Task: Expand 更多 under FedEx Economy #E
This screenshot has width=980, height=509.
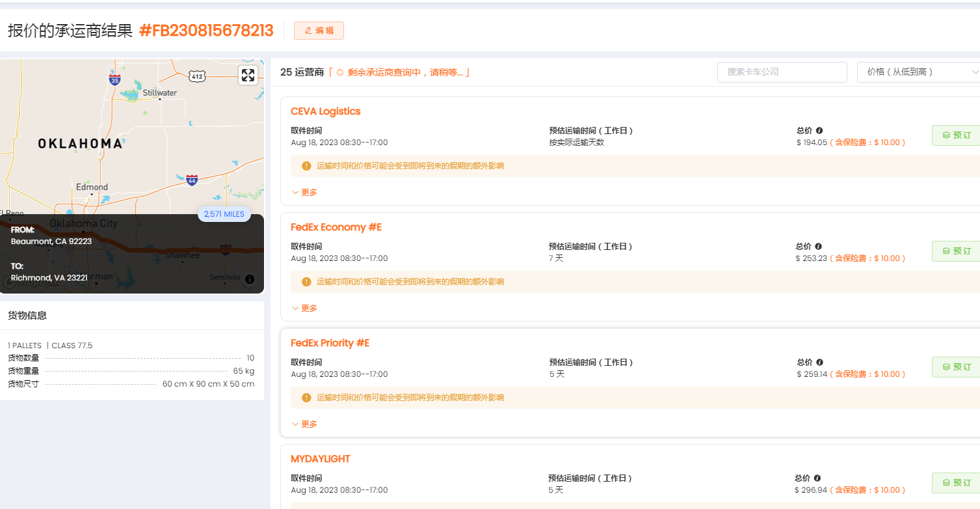Action: coord(304,309)
